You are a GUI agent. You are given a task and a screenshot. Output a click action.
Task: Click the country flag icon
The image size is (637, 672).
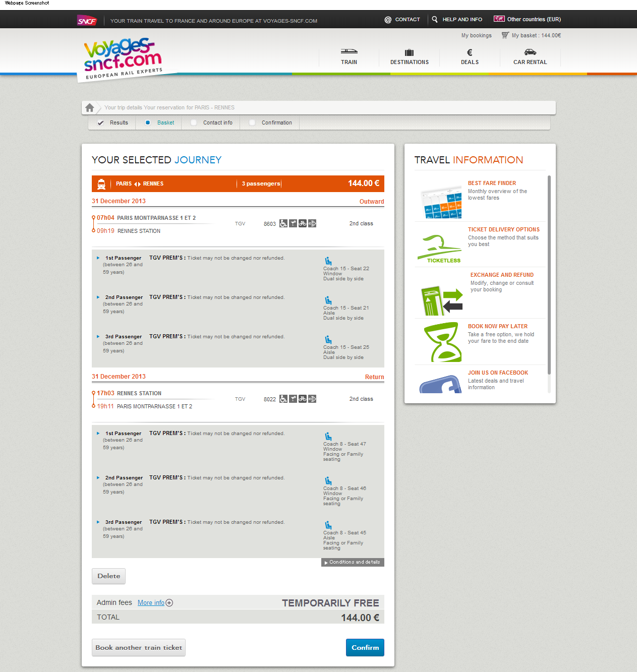499,19
